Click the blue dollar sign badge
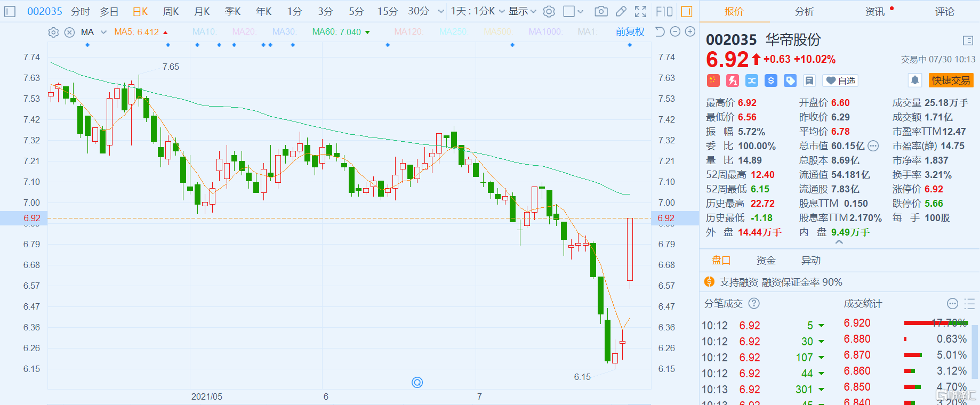Screen dimensions: 980x405 click(x=771, y=80)
